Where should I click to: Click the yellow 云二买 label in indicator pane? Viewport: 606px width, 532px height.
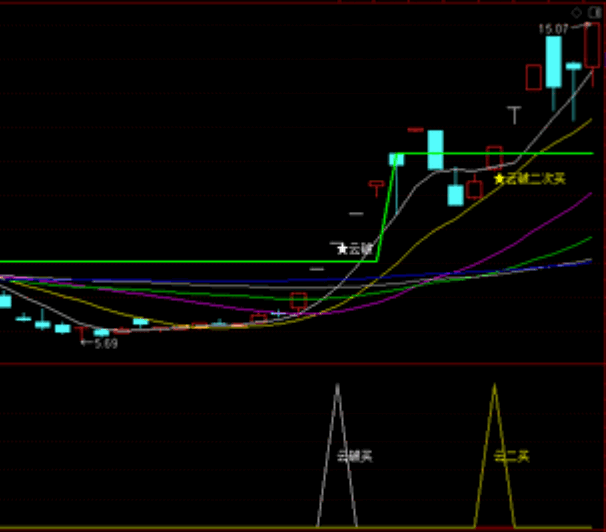(x=512, y=457)
